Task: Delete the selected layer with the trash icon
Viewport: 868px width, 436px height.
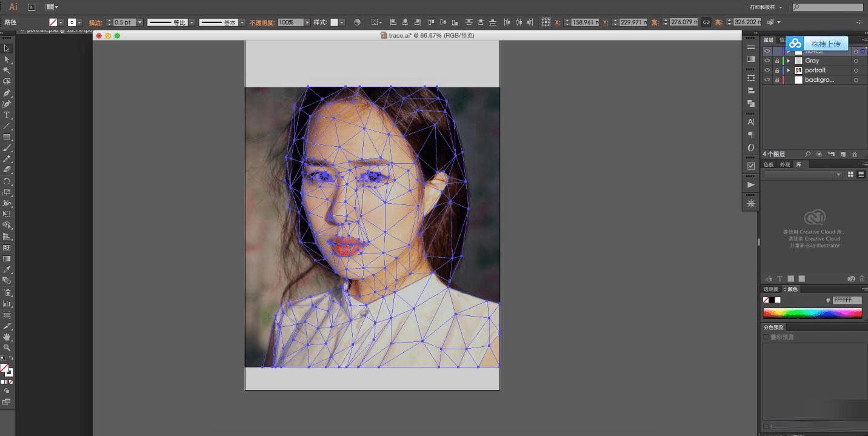Action: (855, 155)
